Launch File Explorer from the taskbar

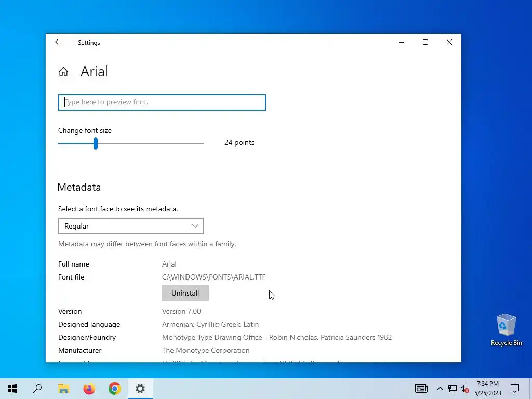[63, 389]
